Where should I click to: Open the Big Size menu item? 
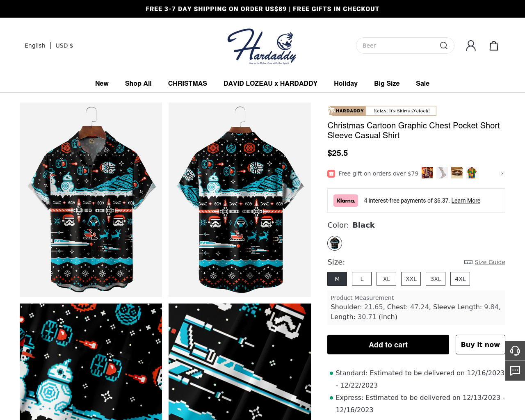[x=387, y=83]
